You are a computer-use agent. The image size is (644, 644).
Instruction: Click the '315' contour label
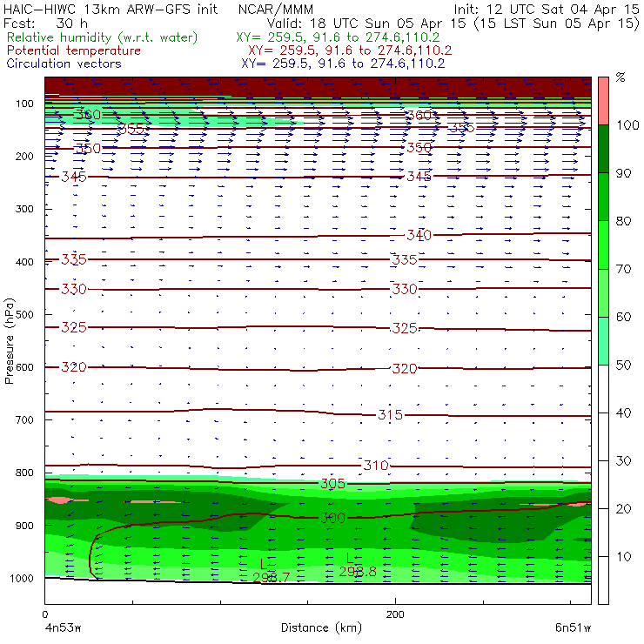coord(390,415)
